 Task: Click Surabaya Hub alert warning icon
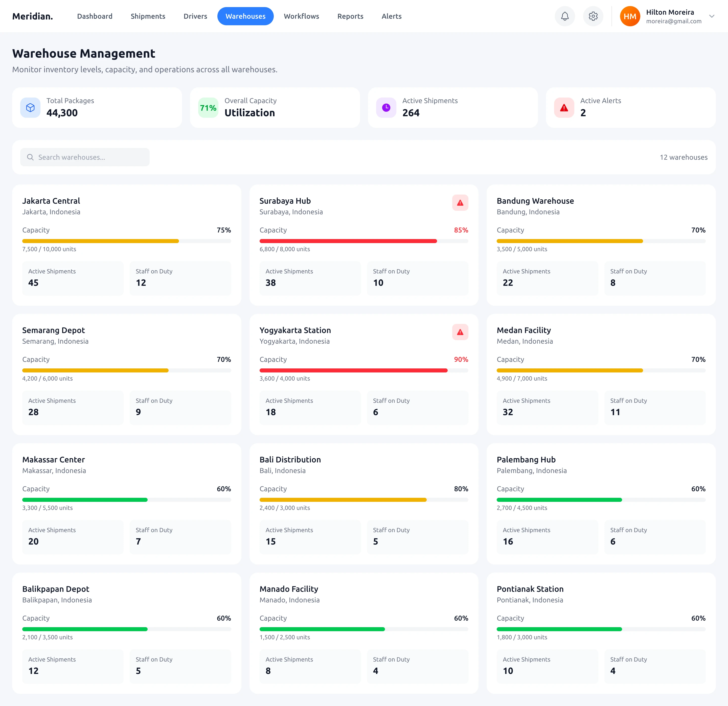460,203
